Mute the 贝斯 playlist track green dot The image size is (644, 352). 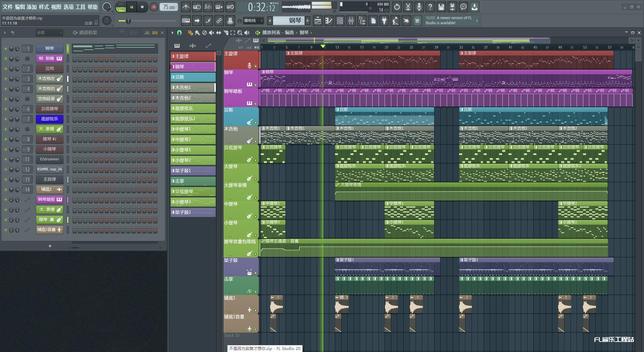click(255, 122)
